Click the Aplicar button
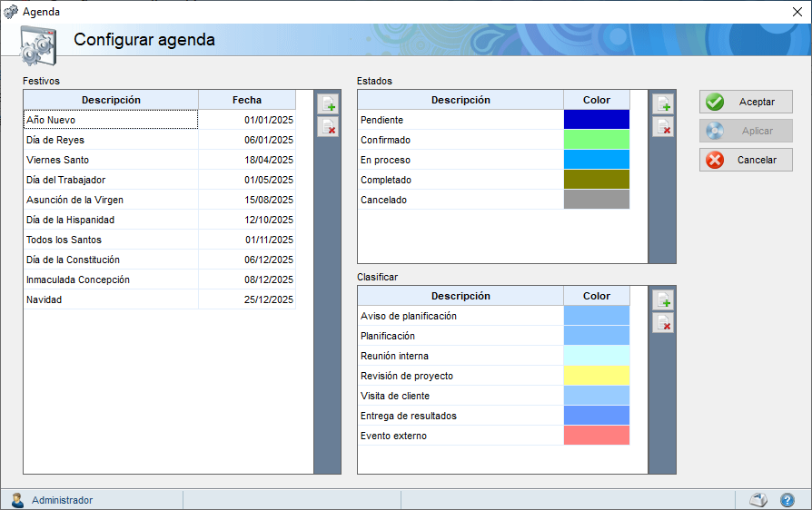 click(746, 131)
